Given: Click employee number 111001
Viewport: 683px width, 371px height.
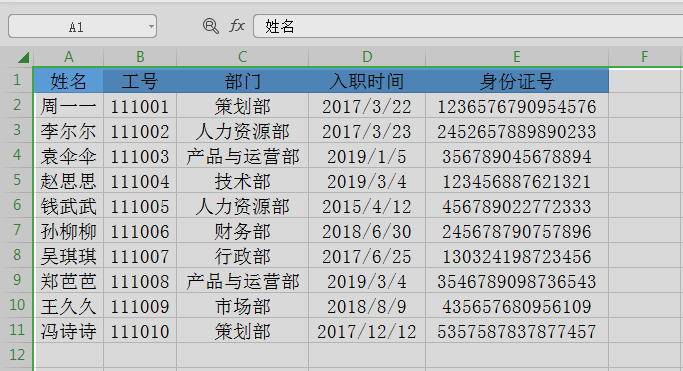Looking at the screenshot, I should pos(140,106).
